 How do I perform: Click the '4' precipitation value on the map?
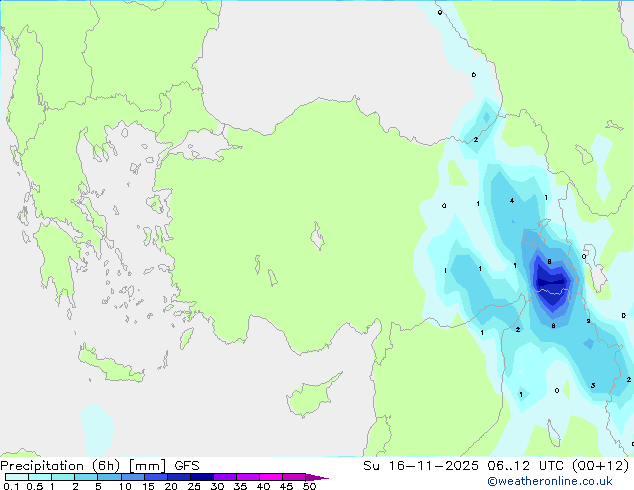tap(512, 201)
